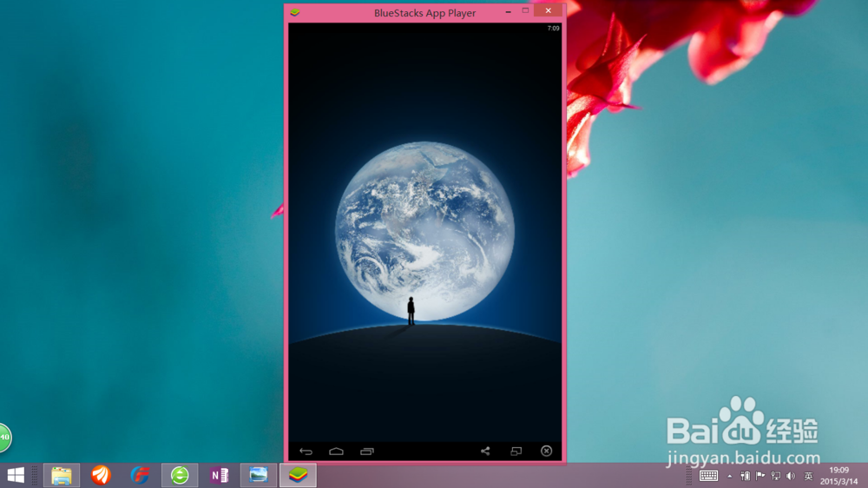The height and width of the screenshot is (488, 868).
Task: Open the recent apps button in BlueStacks
Action: click(367, 452)
